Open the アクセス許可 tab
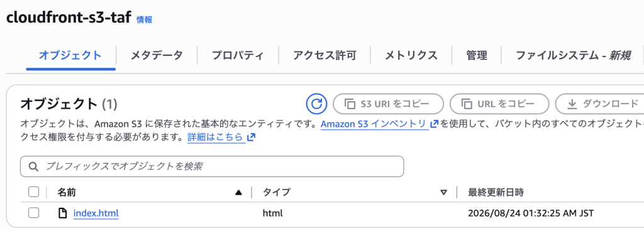644x231 pixels. click(x=325, y=55)
